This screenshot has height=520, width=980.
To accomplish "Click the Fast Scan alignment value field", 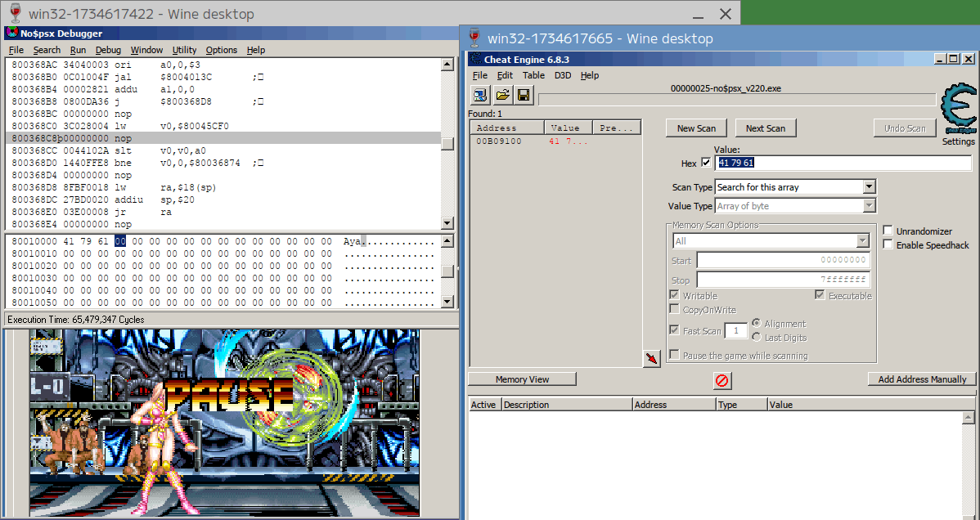I will click(735, 330).
